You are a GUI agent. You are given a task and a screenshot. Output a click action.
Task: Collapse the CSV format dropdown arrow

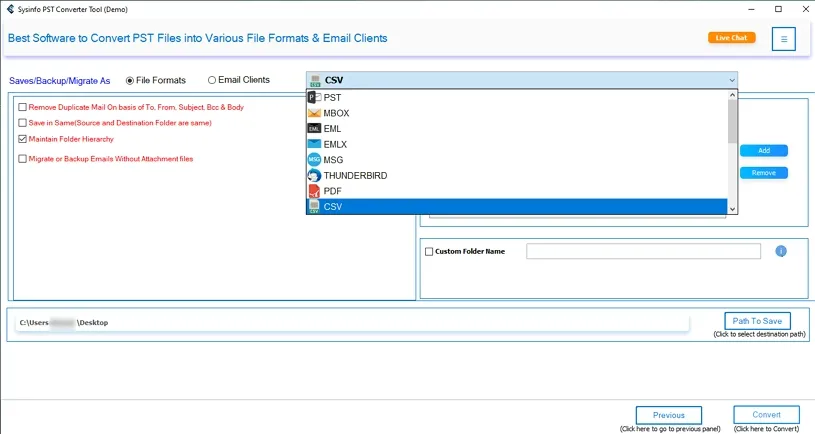click(x=732, y=80)
